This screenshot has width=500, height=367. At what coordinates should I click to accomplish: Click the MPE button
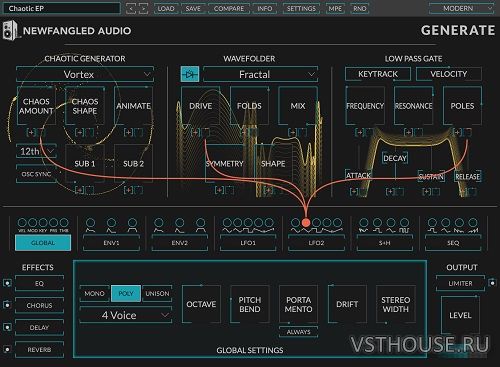pos(335,8)
